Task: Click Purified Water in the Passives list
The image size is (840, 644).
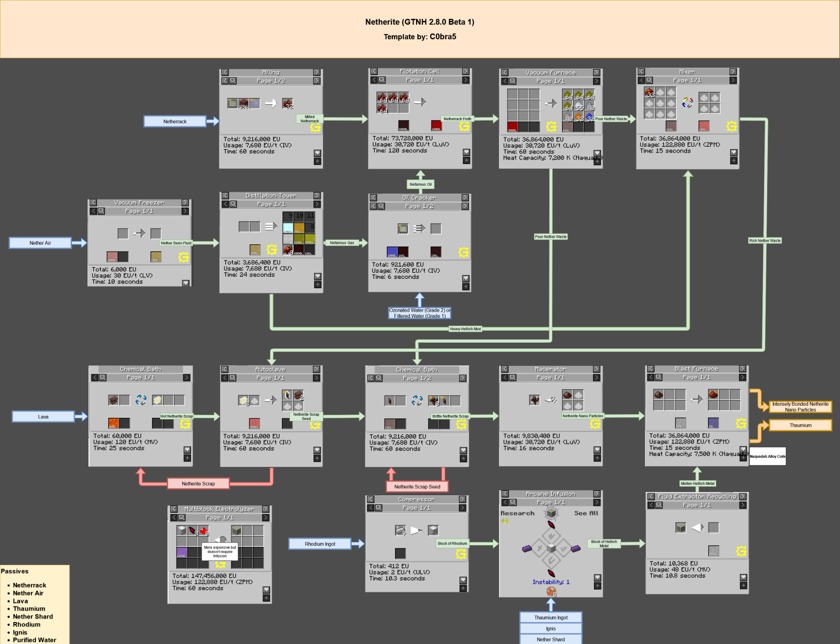Action: pyautogui.click(x=34, y=640)
